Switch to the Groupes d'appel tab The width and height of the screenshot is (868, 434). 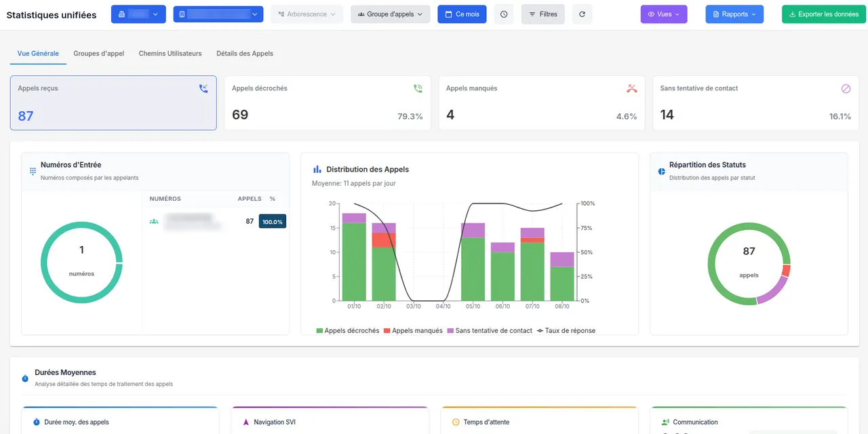coord(99,54)
